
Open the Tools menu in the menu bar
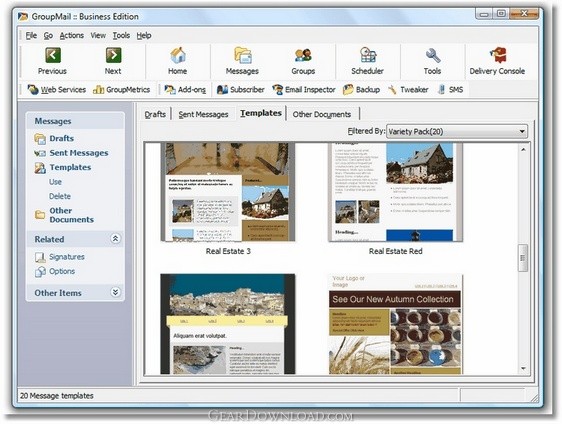pyautogui.click(x=122, y=35)
